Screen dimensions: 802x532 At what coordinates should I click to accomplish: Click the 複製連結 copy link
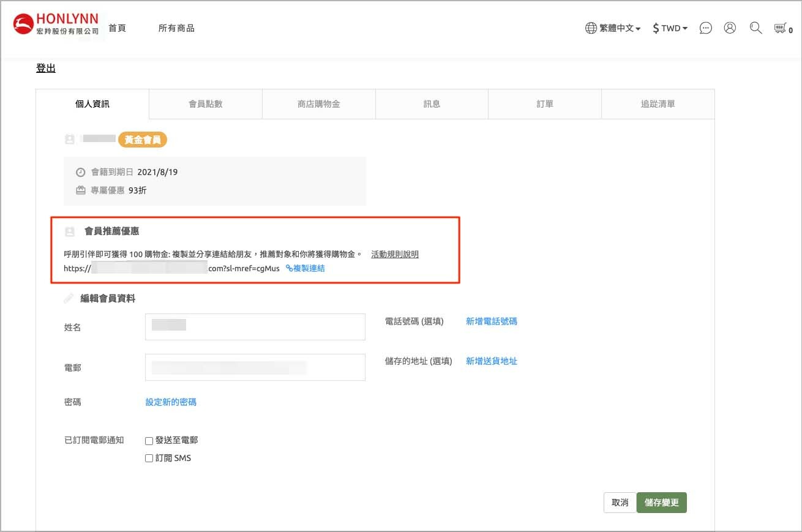point(305,268)
